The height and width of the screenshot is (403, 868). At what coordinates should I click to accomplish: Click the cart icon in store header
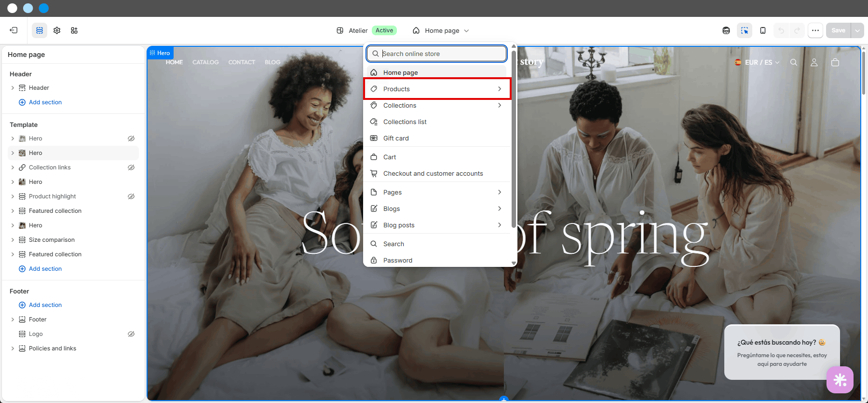[835, 62]
